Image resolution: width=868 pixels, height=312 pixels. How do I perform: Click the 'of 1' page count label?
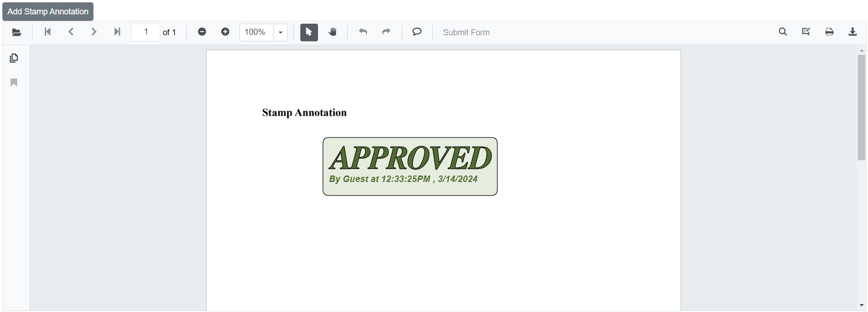(169, 32)
